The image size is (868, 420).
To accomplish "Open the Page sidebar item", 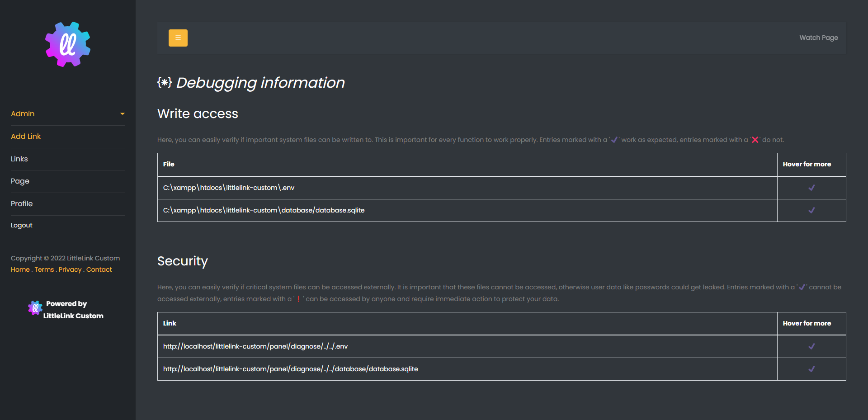I will [20, 181].
